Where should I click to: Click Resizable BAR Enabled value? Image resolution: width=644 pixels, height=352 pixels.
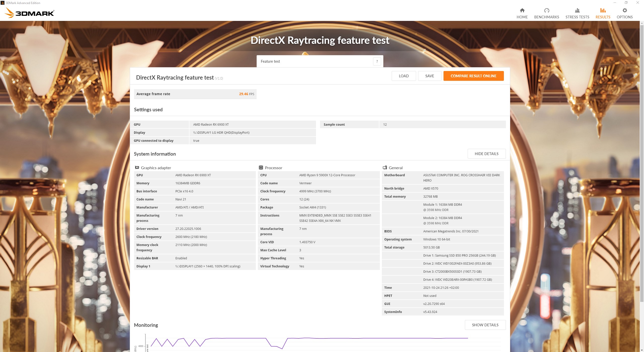click(181, 258)
